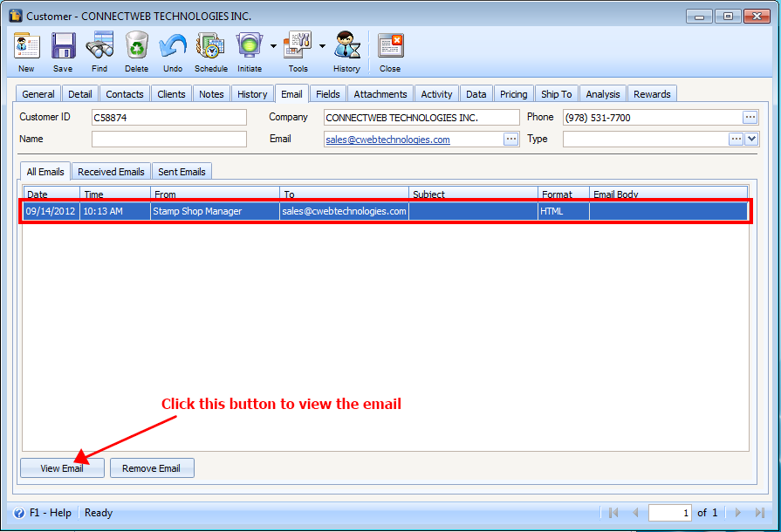The width and height of the screenshot is (781, 532).
Task: Switch to the General tab
Action: (38, 94)
